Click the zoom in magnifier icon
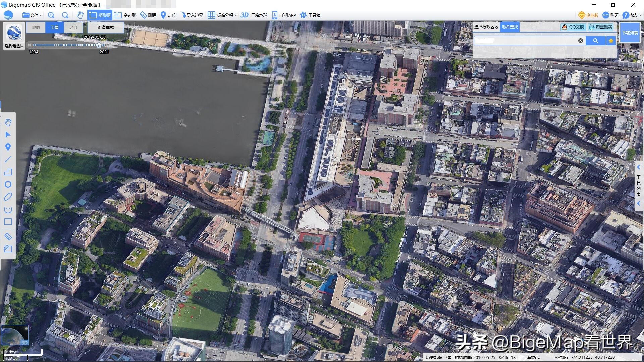 pos(51,15)
